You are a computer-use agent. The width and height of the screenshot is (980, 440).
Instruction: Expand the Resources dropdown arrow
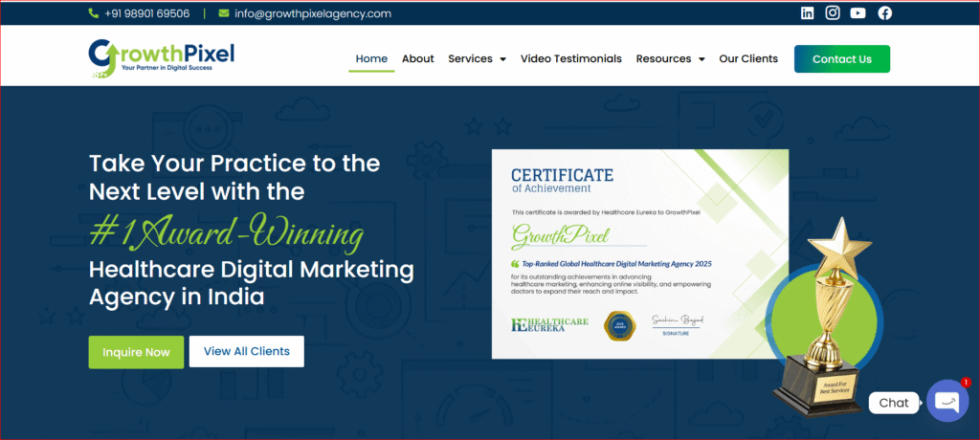point(702,59)
